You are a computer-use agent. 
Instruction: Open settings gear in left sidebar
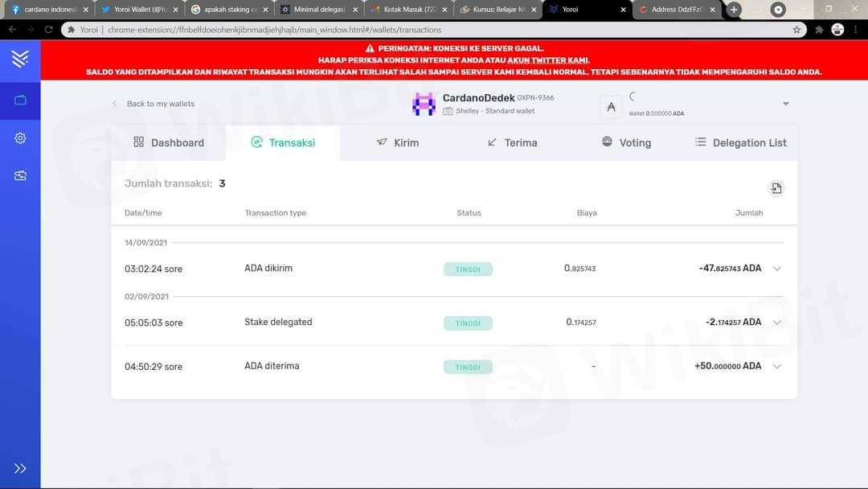20,138
